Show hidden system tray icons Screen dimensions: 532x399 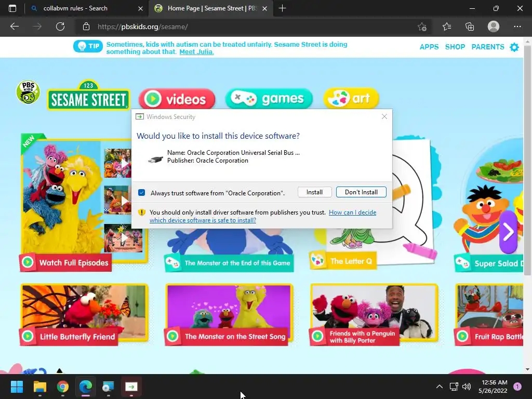(440, 387)
